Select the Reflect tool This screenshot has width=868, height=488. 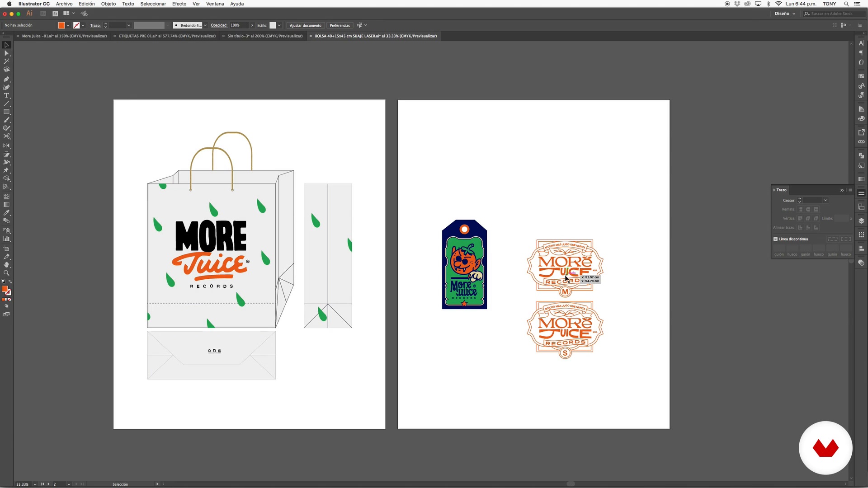click(6, 145)
